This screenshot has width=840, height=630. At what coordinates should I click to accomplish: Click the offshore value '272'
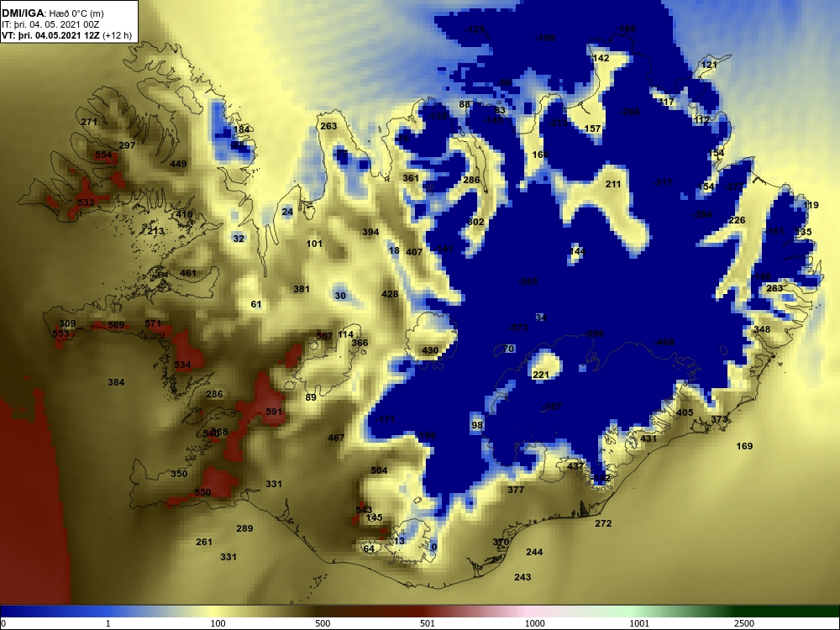coord(603,523)
